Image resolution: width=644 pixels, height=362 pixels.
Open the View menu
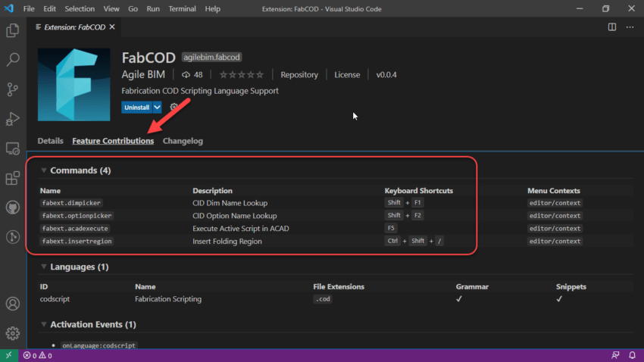pos(111,8)
